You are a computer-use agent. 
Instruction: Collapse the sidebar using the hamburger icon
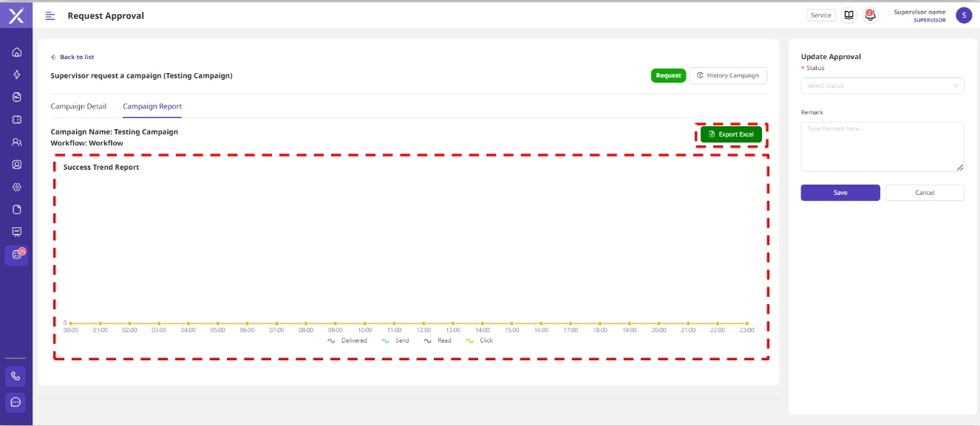point(50,16)
